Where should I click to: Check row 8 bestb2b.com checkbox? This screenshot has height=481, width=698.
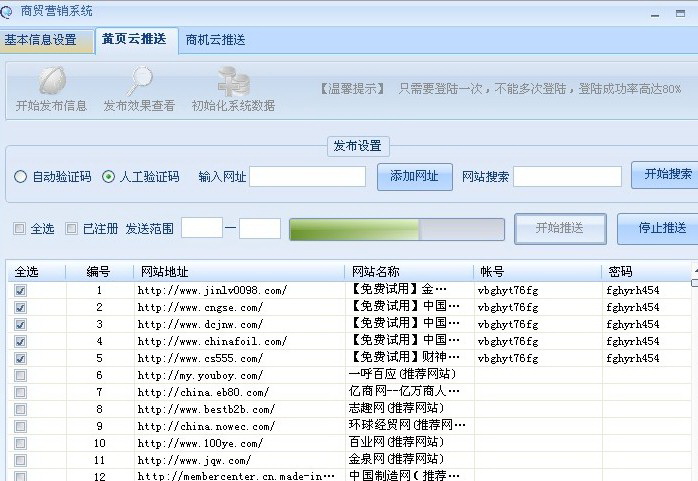point(20,409)
